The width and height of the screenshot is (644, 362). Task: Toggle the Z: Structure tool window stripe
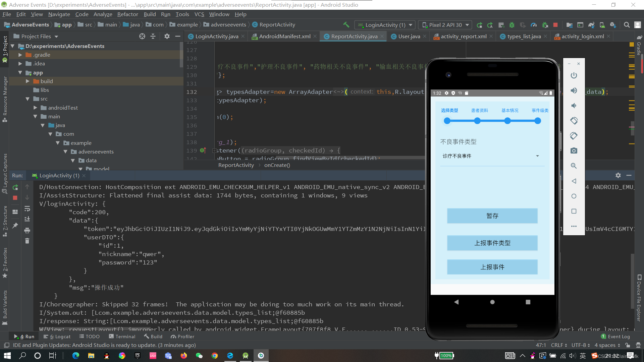(x=5, y=221)
